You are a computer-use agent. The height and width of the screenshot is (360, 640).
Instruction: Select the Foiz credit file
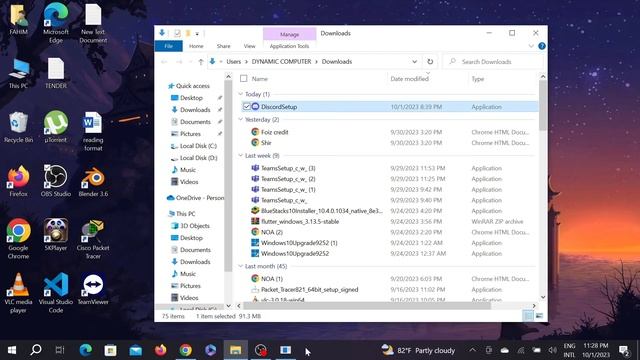point(270,132)
